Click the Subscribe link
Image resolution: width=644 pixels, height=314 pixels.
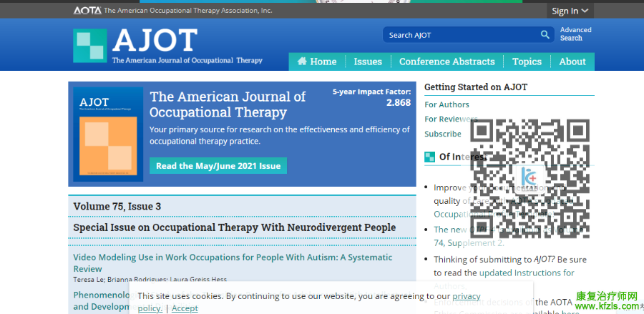pos(443,134)
